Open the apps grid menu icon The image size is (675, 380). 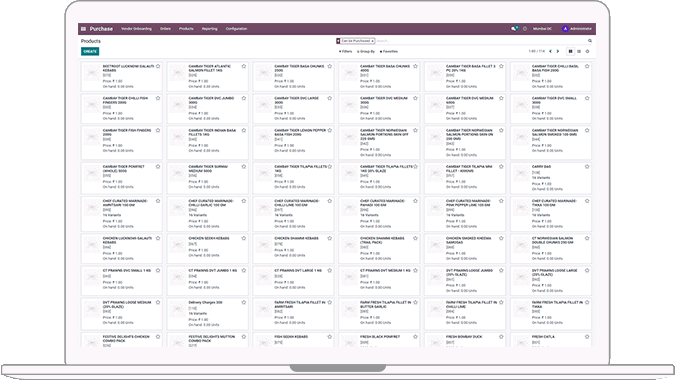[x=84, y=29]
